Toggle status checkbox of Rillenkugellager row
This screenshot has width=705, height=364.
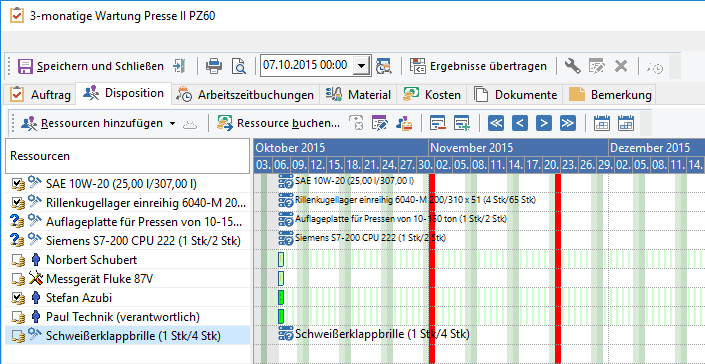pyautogui.click(x=18, y=203)
